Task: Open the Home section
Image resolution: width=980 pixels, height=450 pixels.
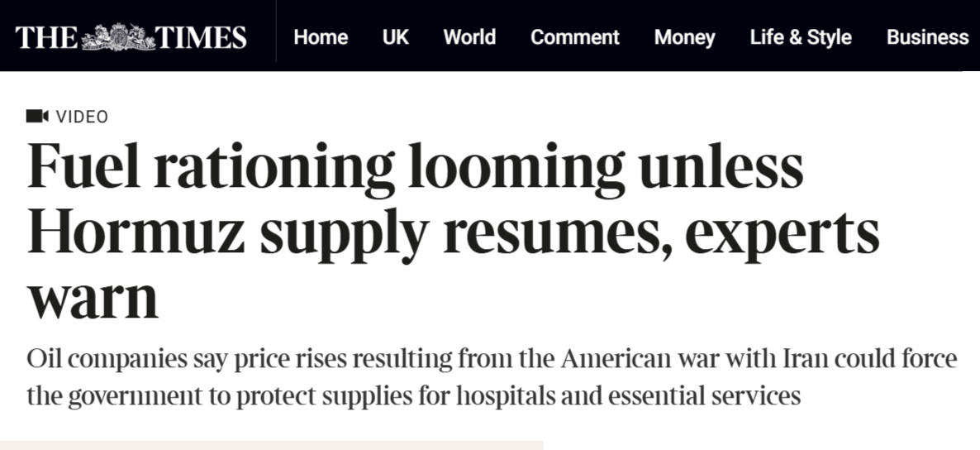Action: pyautogui.click(x=321, y=37)
